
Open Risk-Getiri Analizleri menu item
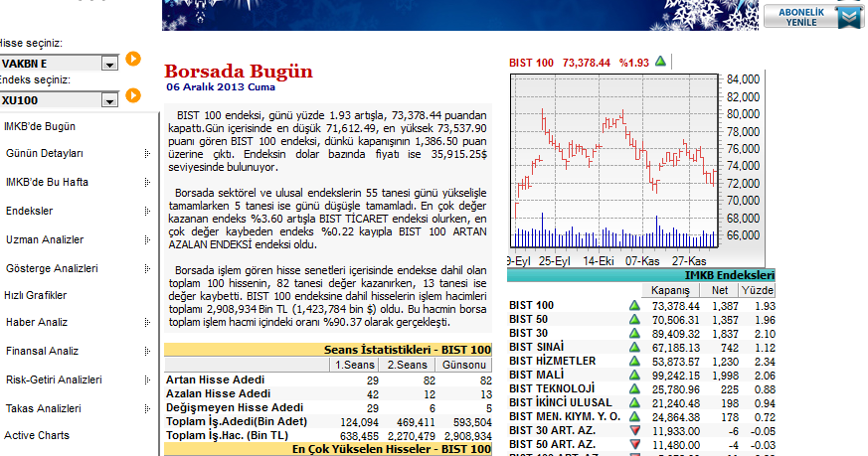tap(54, 380)
